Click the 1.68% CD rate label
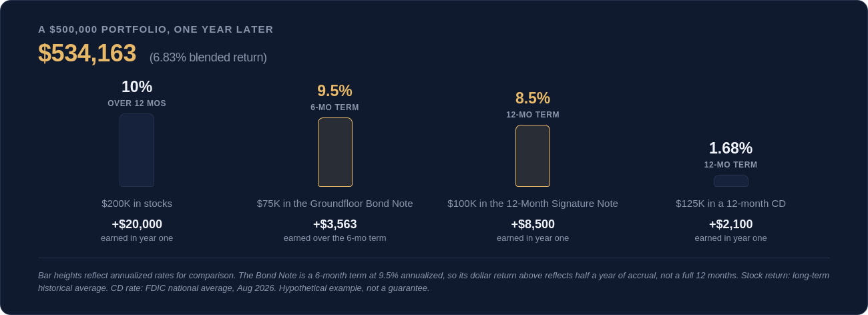The width and height of the screenshot is (868, 315). [730, 148]
